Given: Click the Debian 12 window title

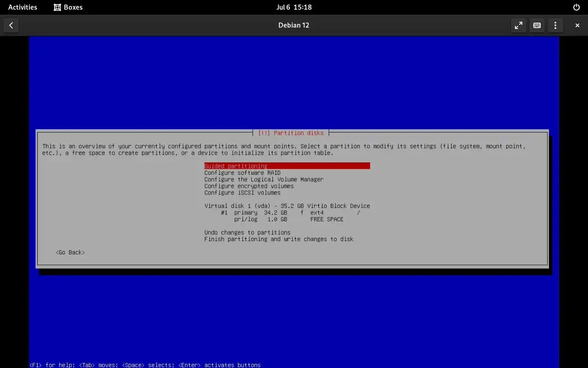Looking at the screenshot, I should [294, 25].
